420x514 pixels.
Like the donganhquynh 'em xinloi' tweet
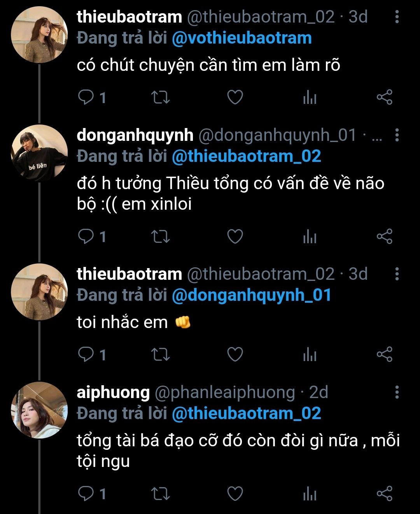[235, 237]
